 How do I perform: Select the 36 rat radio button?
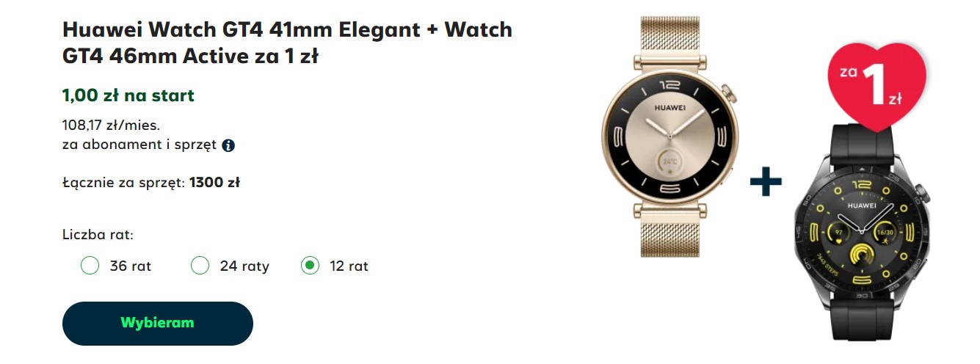(x=90, y=266)
